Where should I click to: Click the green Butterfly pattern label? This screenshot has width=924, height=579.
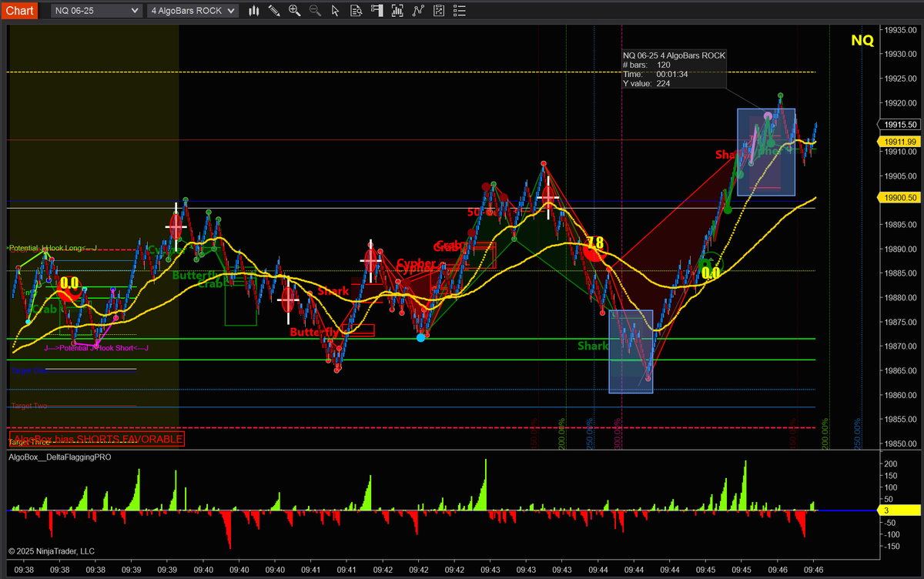click(196, 275)
